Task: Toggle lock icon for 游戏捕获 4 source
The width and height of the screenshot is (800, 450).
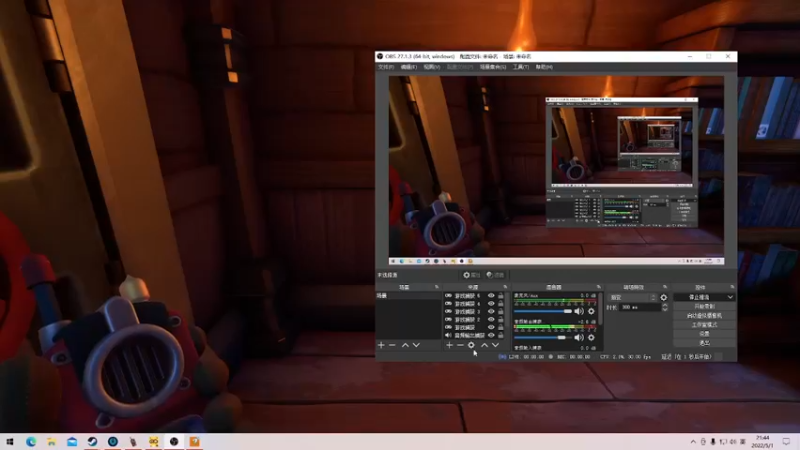Action: (501, 304)
